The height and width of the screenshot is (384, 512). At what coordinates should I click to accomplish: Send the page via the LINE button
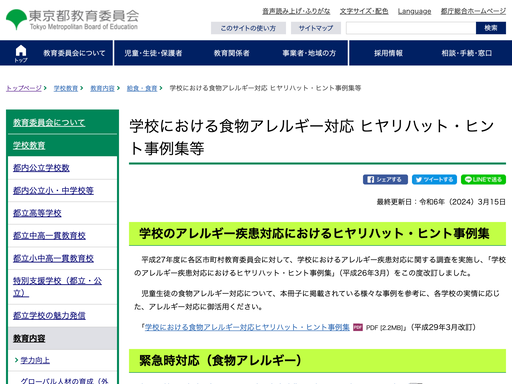click(483, 180)
